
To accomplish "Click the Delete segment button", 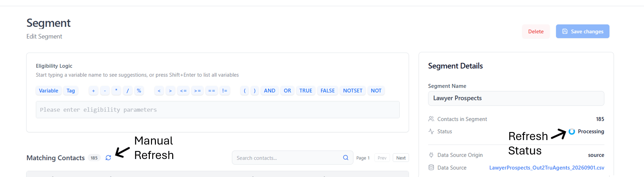I will pos(536,31).
